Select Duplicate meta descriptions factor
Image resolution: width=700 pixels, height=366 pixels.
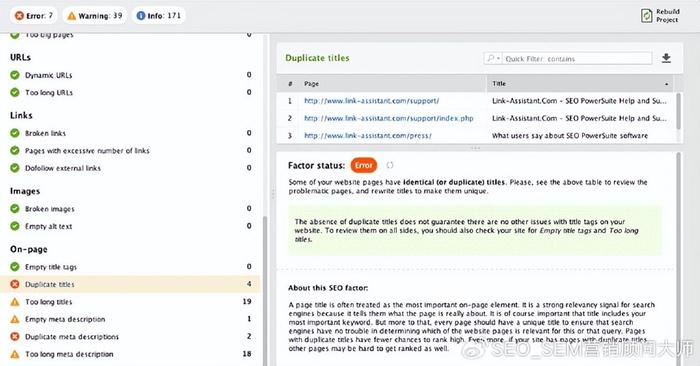point(130,337)
